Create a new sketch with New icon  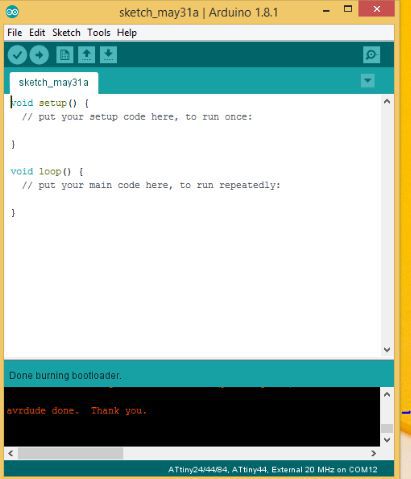click(x=65, y=55)
